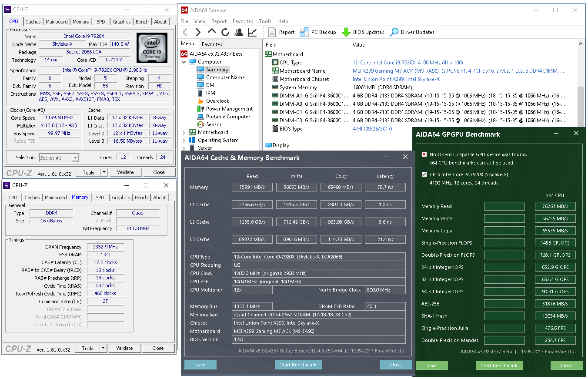
Task: Go back with AIDA64 left arrow
Action: point(185,32)
